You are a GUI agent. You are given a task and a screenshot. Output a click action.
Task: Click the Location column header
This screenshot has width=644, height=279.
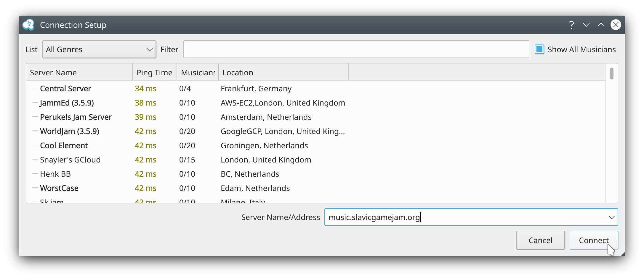tap(283, 73)
